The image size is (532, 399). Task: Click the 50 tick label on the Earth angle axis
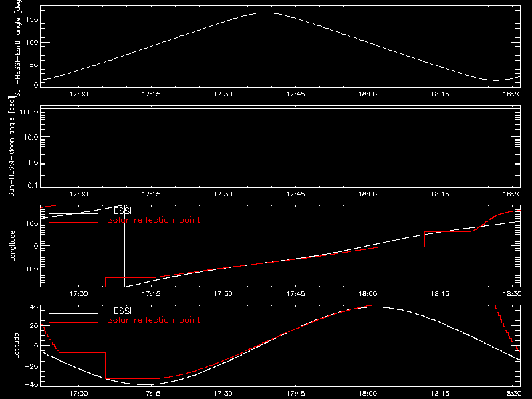[x=34, y=65]
